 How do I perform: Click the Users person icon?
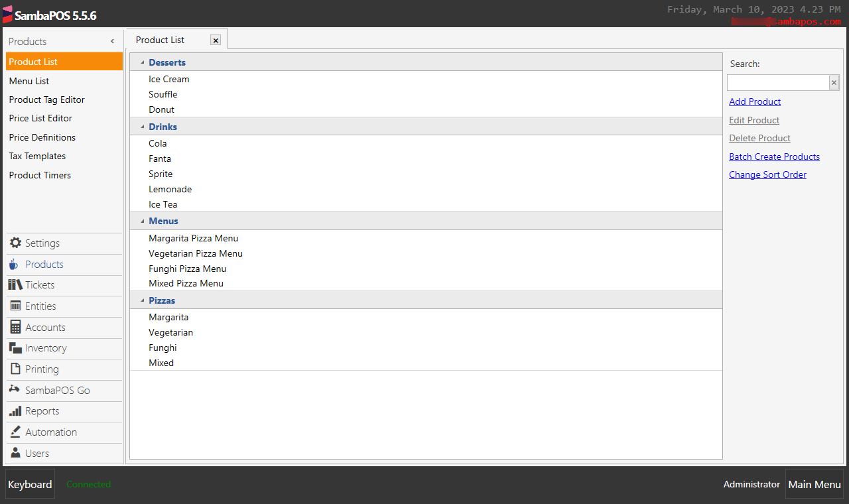pos(15,453)
